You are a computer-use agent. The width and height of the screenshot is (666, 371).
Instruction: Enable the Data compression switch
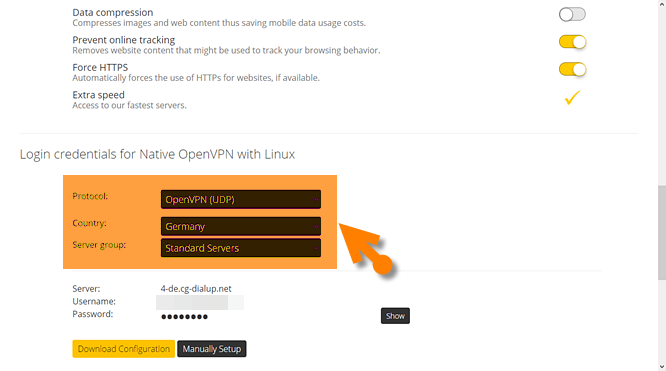click(x=572, y=14)
